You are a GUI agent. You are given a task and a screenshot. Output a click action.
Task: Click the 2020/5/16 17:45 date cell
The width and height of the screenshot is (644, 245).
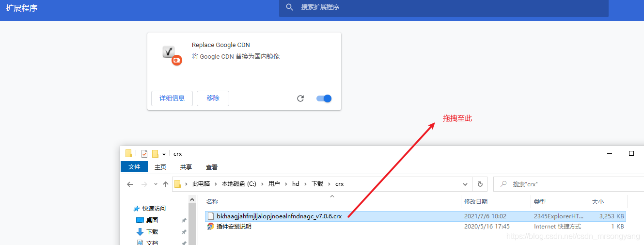(487, 227)
